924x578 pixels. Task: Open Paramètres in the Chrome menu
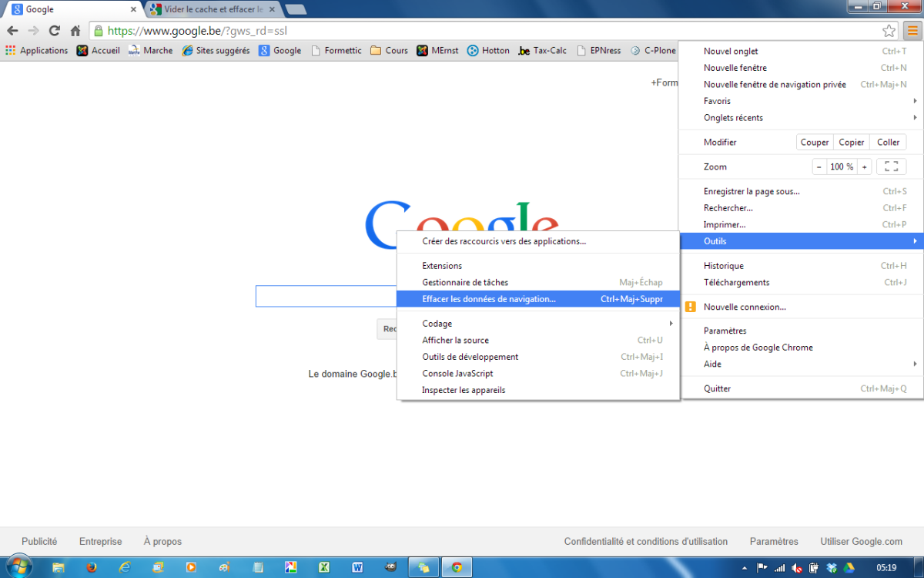pyautogui.click(x=801, y=331)
